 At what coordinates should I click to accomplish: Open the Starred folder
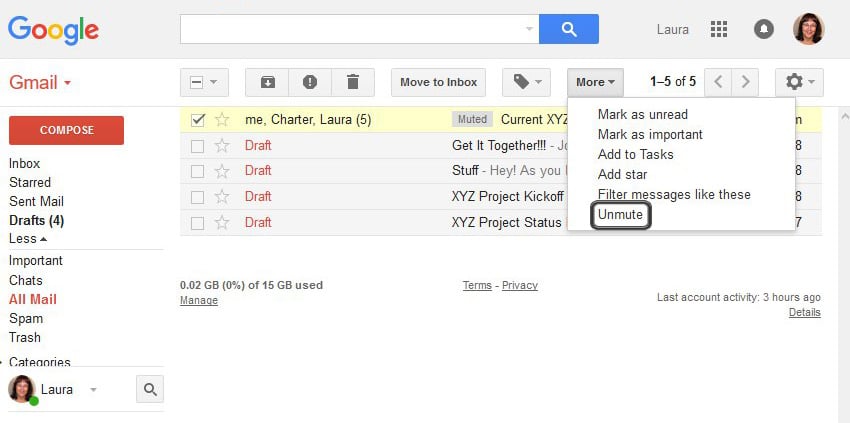30,182
